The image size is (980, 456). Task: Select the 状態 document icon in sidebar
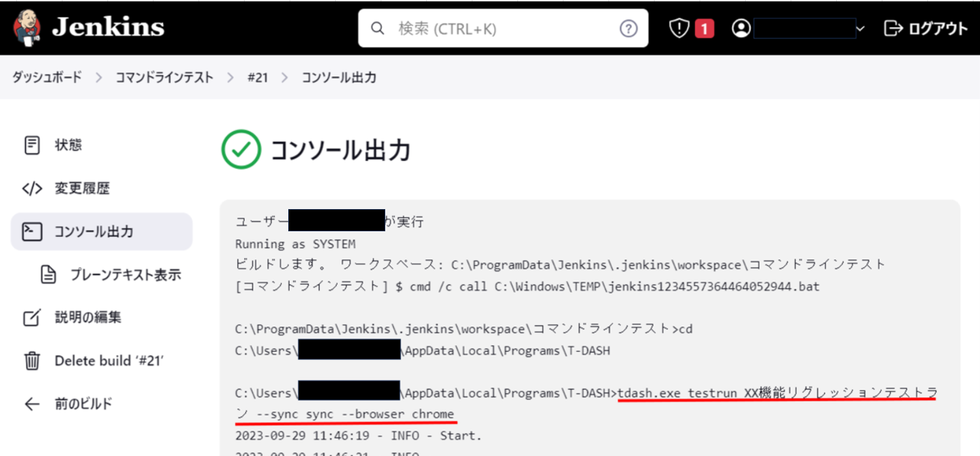tap(31, 145)
